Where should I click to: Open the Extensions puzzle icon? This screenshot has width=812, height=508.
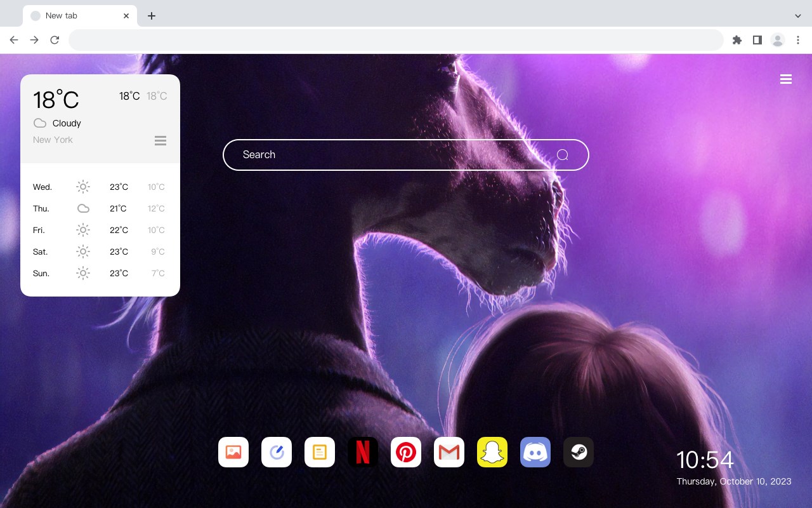(737, 40)
